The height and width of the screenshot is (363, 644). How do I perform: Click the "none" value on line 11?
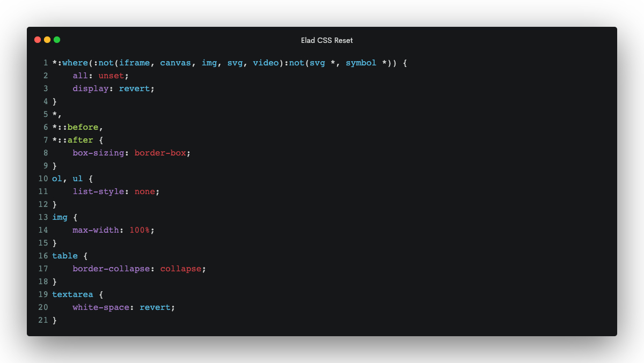pos(145,191)
